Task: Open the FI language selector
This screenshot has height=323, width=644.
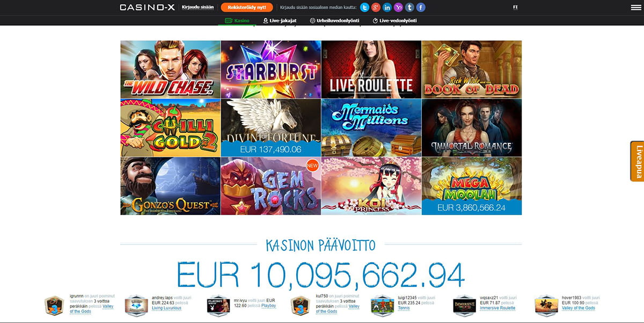Action: tap(515, 8)
